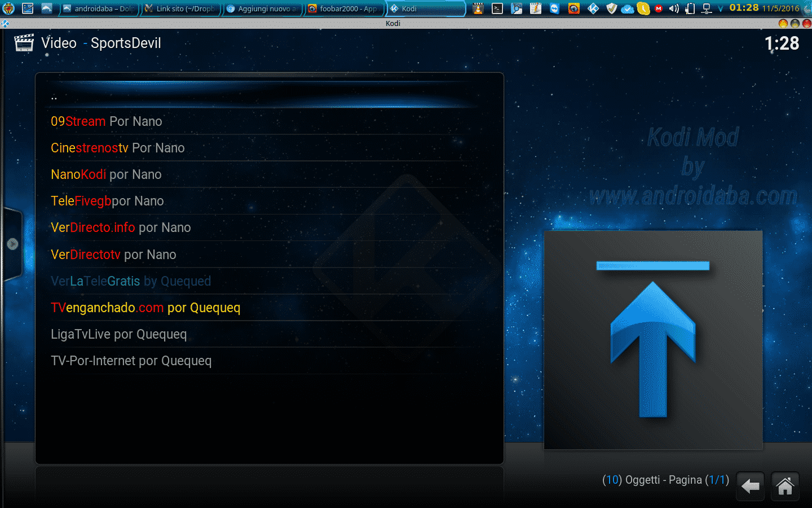Close the Kodi window
Viewport: 812px width, 508px height.
coord(807,24)
